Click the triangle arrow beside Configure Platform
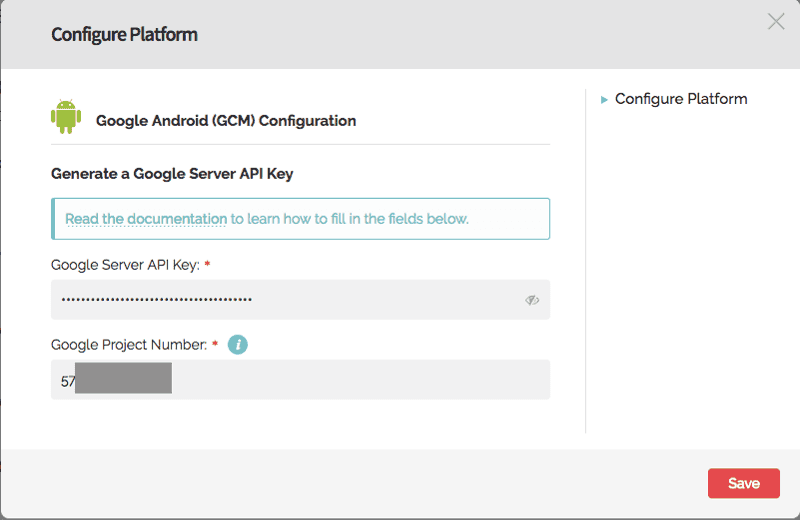800x520 pixels. click(x=604, y=100)
